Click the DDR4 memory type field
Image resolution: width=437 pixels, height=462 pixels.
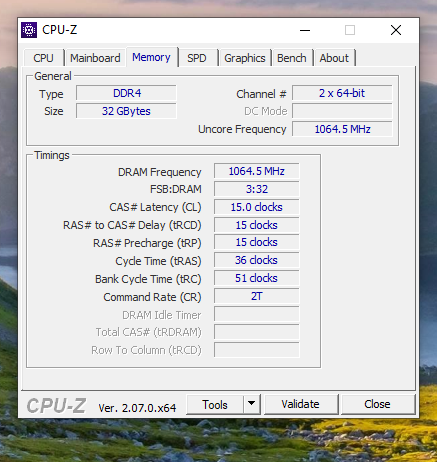point(126,93)
